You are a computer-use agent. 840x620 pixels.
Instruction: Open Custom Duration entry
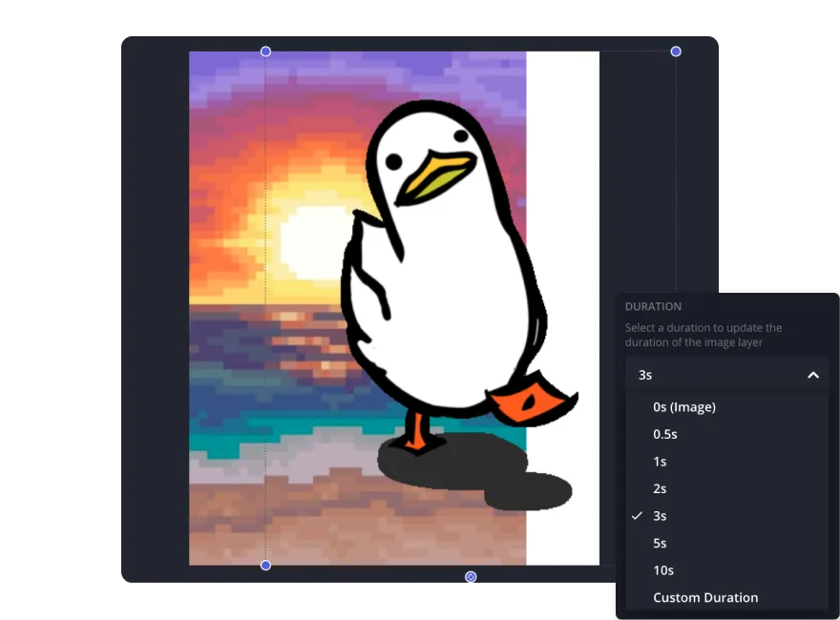705,597
